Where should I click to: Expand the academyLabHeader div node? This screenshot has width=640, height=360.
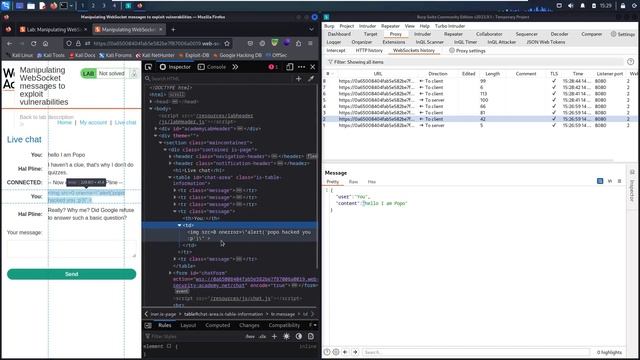pos(156,129)
